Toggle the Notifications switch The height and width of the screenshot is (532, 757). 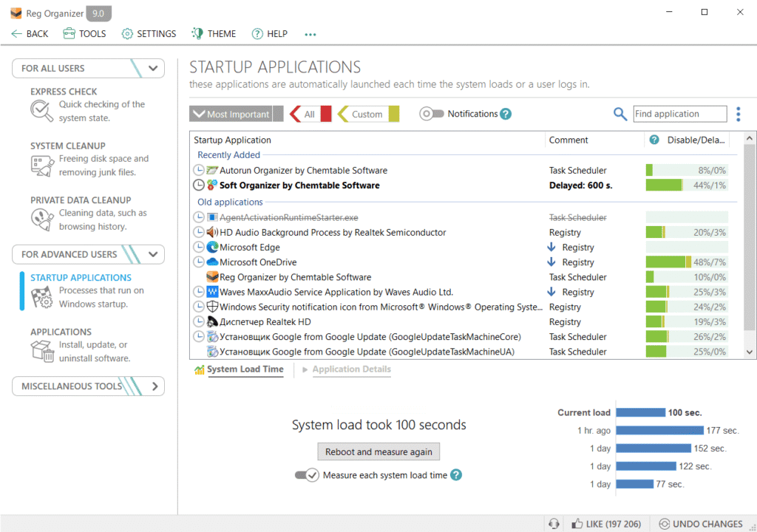431,114
